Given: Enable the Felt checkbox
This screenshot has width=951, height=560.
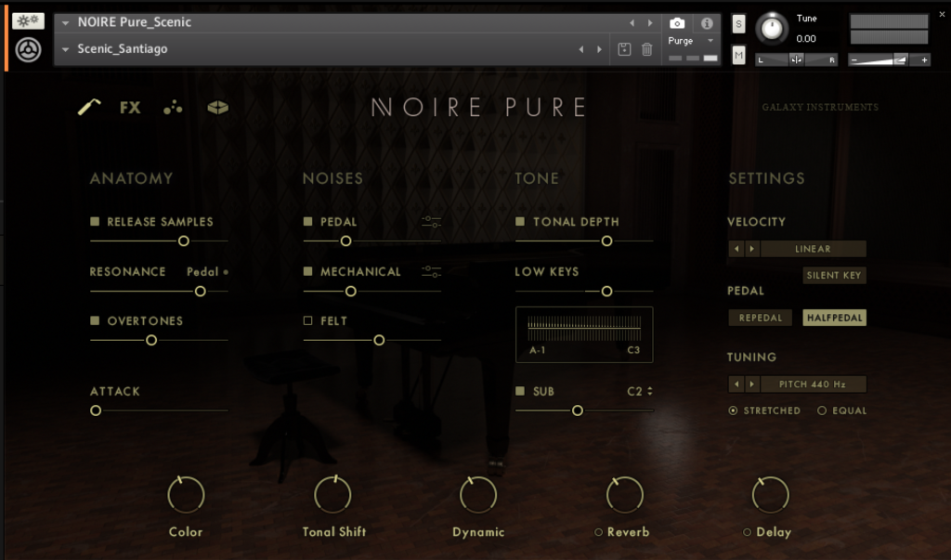Looking at the screenshot, I should 307,320.
